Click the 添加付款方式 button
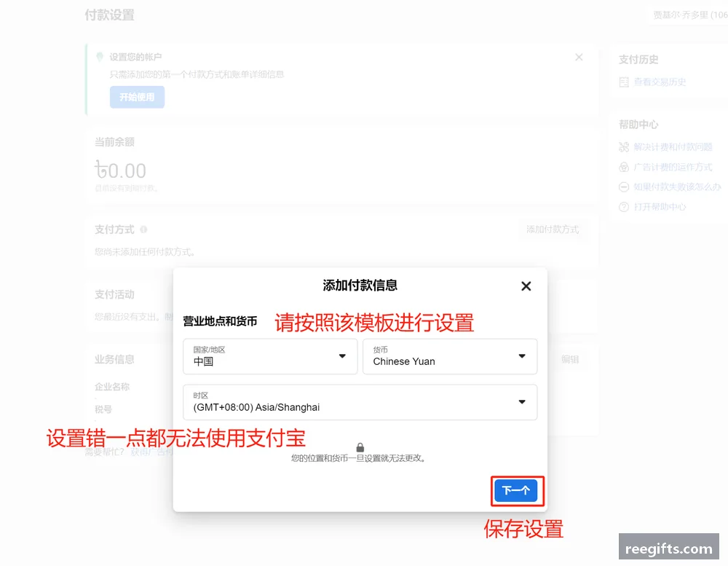This screenshot has width=728, height=566. 553,229
